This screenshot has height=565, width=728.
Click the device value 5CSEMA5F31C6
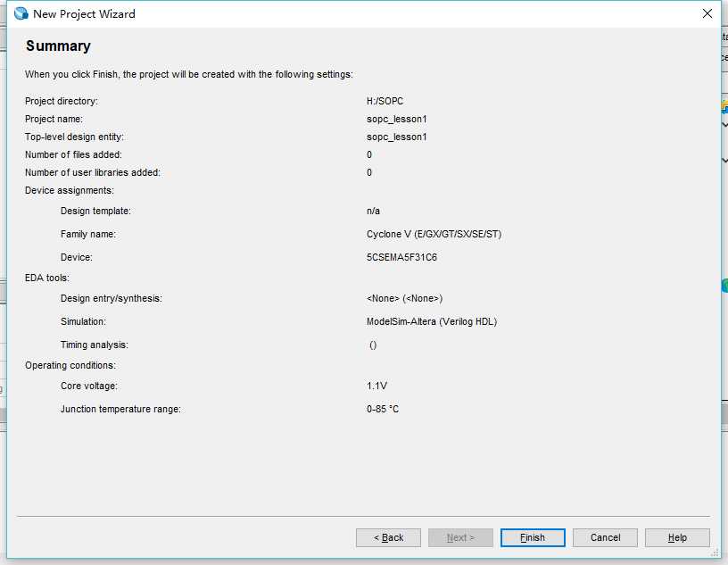(401, 257)
